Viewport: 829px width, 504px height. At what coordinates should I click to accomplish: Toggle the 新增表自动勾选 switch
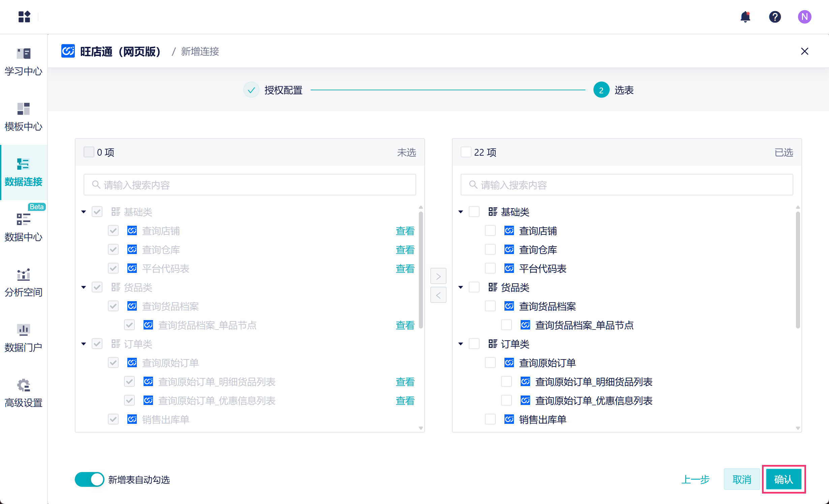[x=89, y=479]
